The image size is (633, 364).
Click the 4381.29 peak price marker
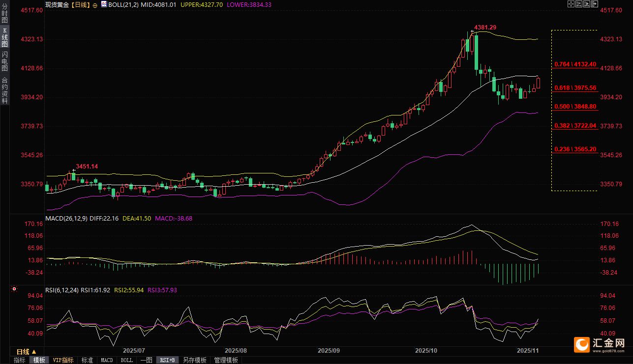484,28
